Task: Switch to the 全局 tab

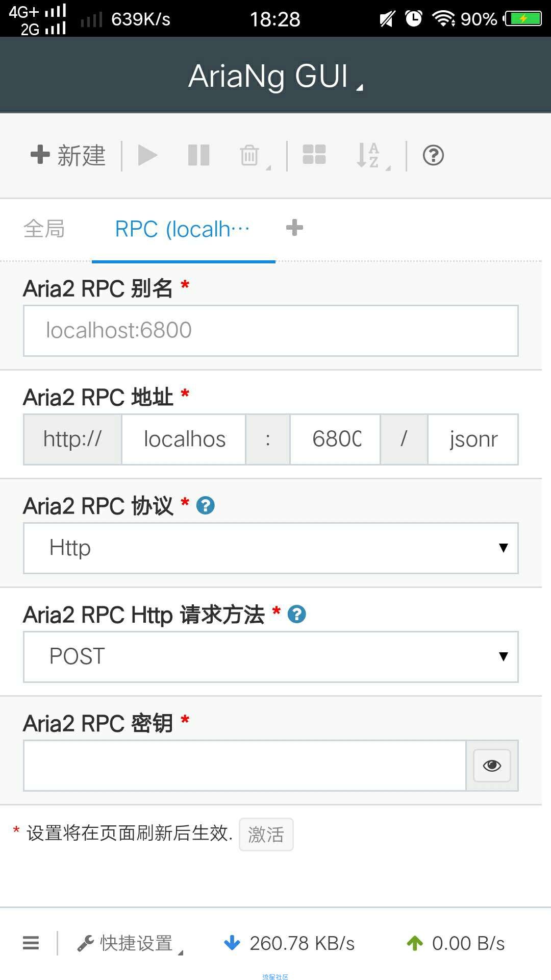Action: (x=44, y=229)
